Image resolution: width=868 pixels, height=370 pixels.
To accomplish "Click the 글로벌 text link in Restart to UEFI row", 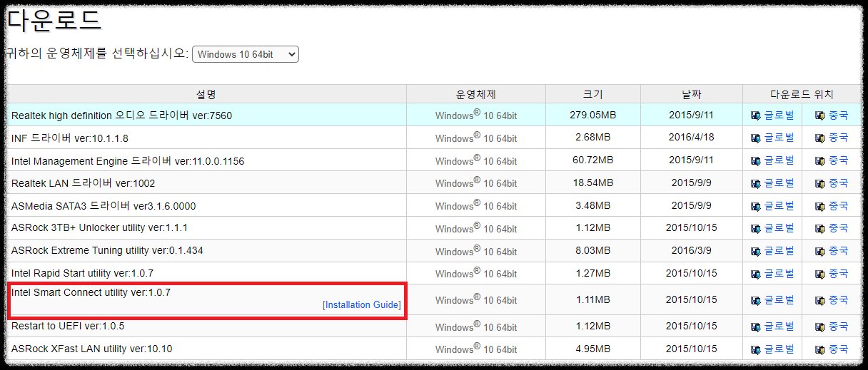I will tap(779, 326).
